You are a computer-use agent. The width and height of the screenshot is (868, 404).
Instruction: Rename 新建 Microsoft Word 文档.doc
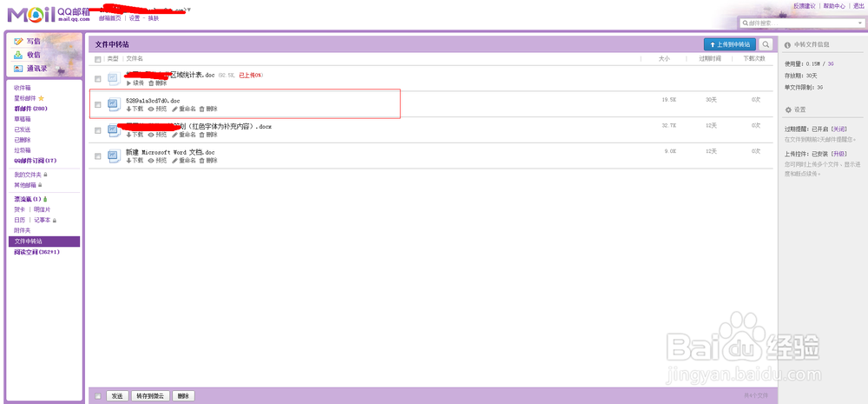[x=184, y=160]
